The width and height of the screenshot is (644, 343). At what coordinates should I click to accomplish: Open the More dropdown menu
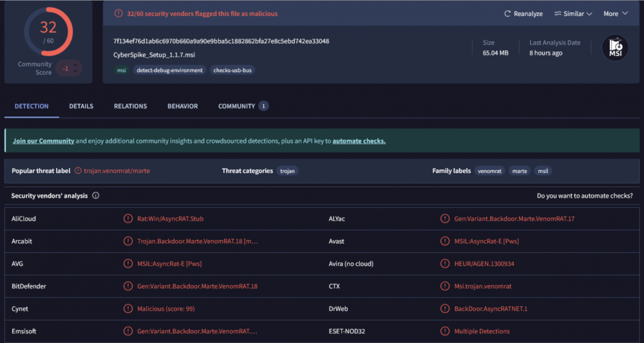(x=615, y=14)
